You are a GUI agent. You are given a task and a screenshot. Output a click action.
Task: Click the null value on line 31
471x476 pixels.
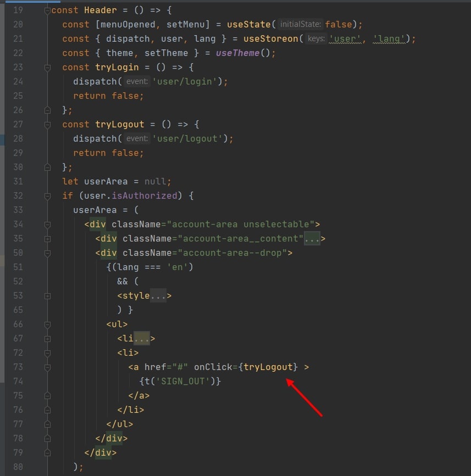tap(156, 182)
